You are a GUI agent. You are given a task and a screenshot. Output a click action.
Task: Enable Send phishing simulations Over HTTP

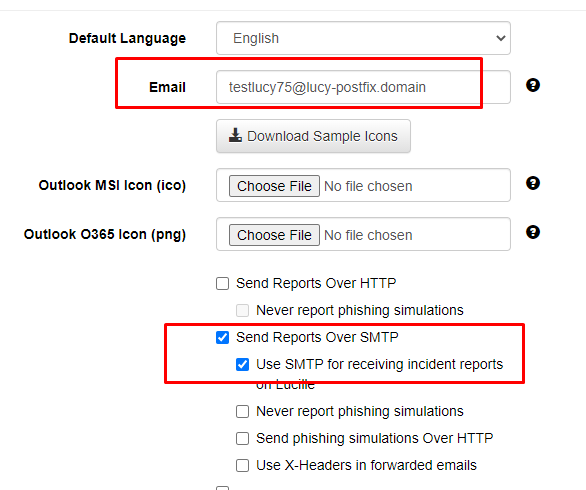pyautogui.click(x=243, y=438)
